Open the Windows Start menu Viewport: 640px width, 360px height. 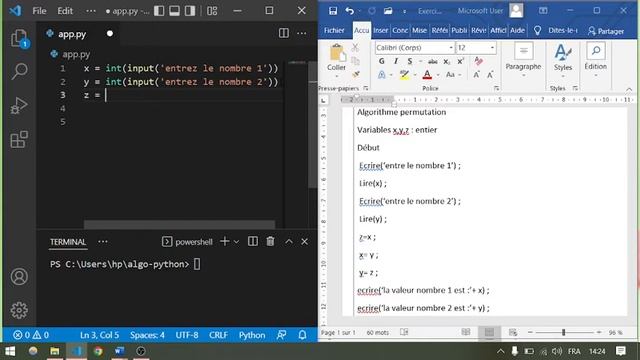pos(10,351)
